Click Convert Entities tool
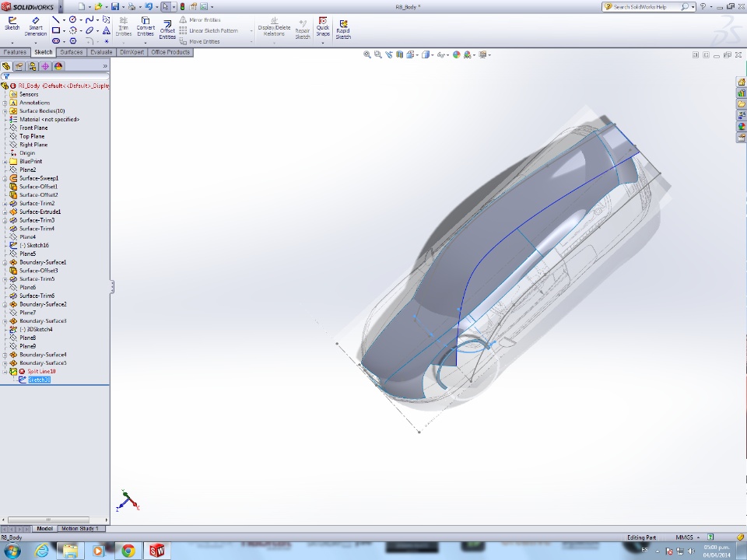Image resolution: width=747 pixels, height=560 pixels. (146, 26)
